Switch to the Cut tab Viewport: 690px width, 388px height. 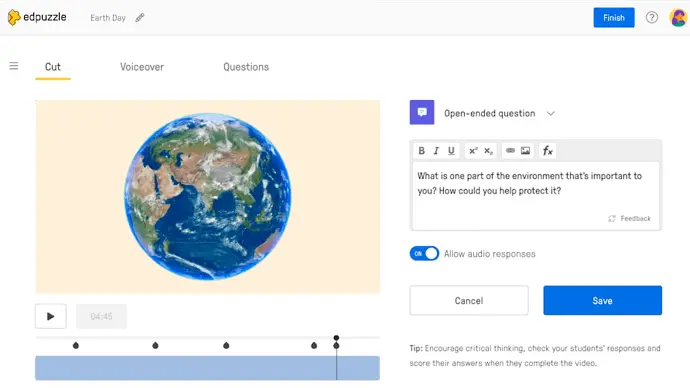pyautogui.click(x=53, y=67)
